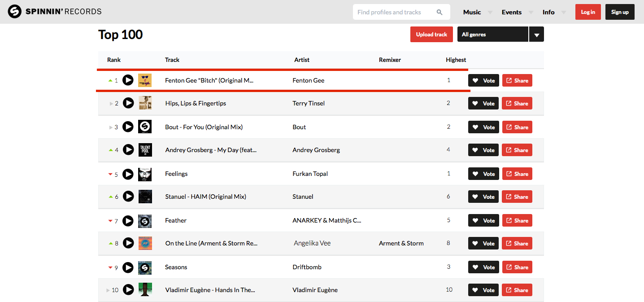Click the Upload track button
Image resolution: width=644 pixels, height=302 pixels.
click(x=431, y=34)
